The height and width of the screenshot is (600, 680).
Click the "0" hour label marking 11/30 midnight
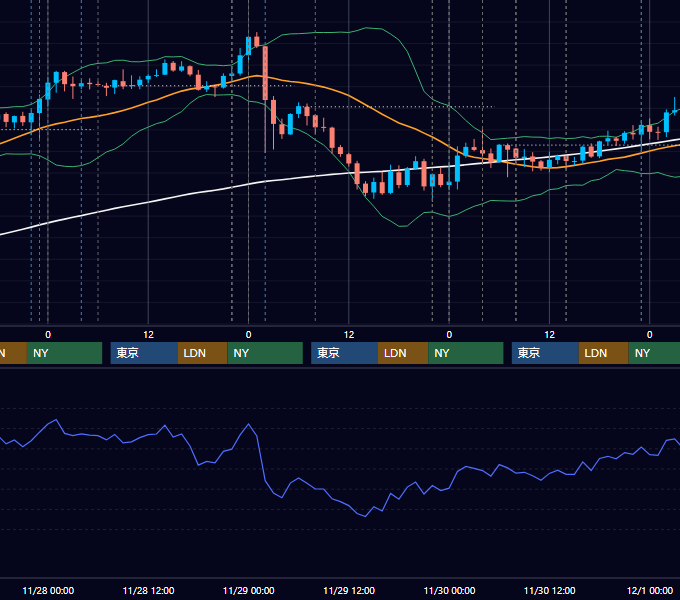click(x=449, y=335)
